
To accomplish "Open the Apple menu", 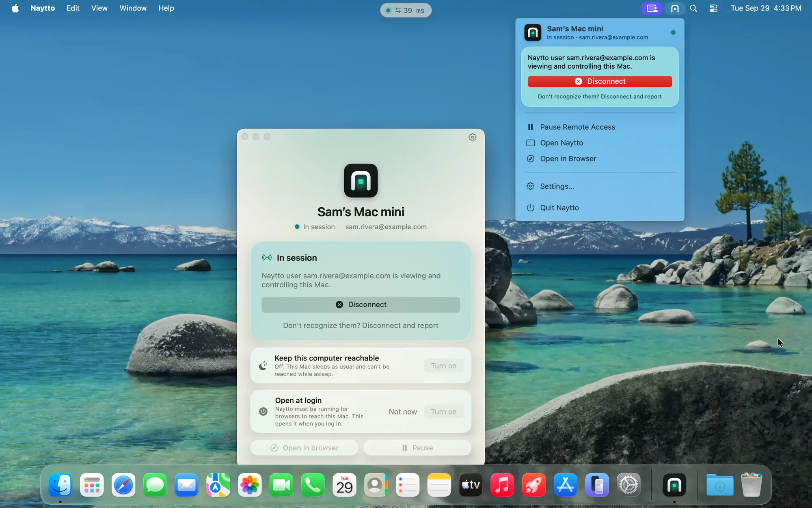I will click(15, 8).
